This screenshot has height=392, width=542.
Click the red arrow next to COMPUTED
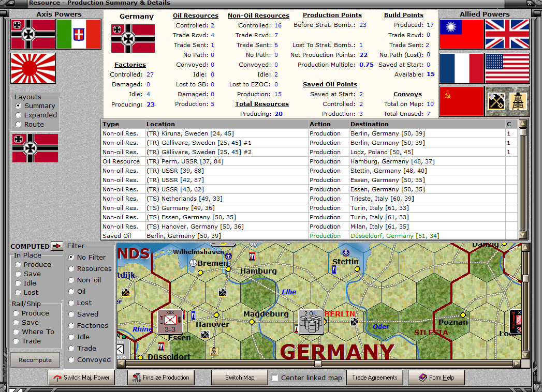56,246
